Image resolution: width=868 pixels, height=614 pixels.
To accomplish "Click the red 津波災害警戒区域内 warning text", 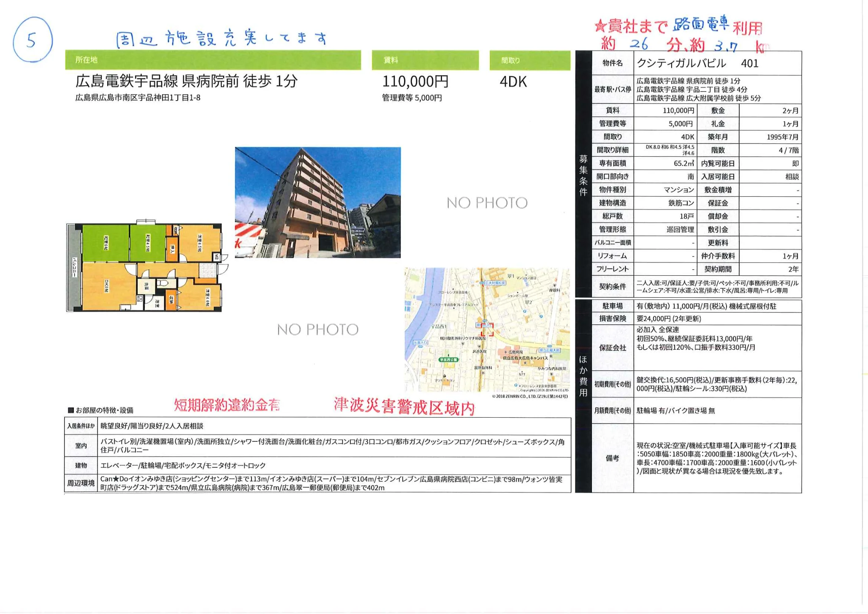I will [404, 406].
